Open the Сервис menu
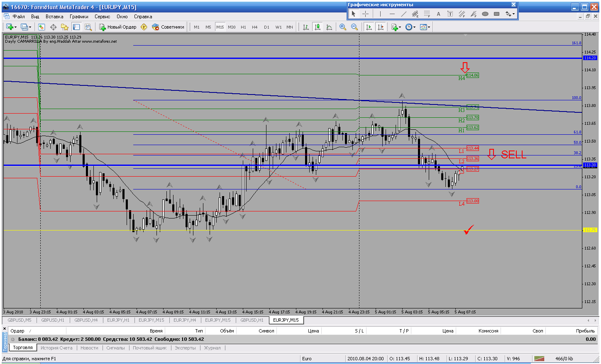 (102, 17)
